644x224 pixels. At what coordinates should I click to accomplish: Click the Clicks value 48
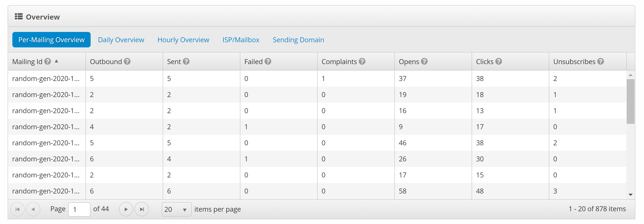pyautogui.click(x=480, y=191)
